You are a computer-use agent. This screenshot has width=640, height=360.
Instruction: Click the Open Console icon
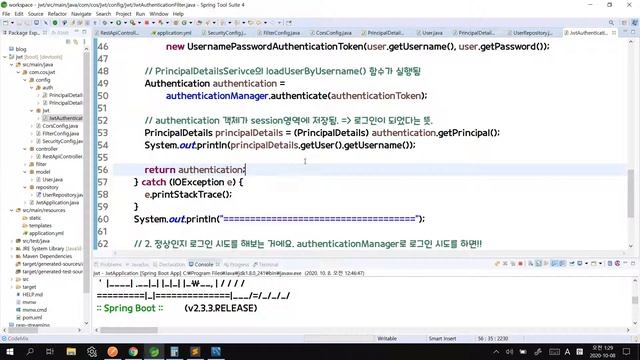pyautogui.click(x=593, y=264)
